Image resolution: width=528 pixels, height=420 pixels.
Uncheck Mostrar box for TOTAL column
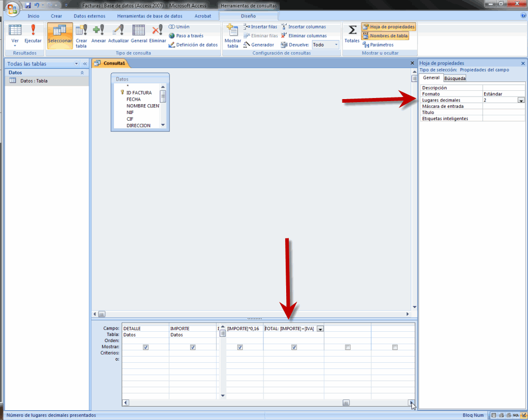tap(294, 347)
